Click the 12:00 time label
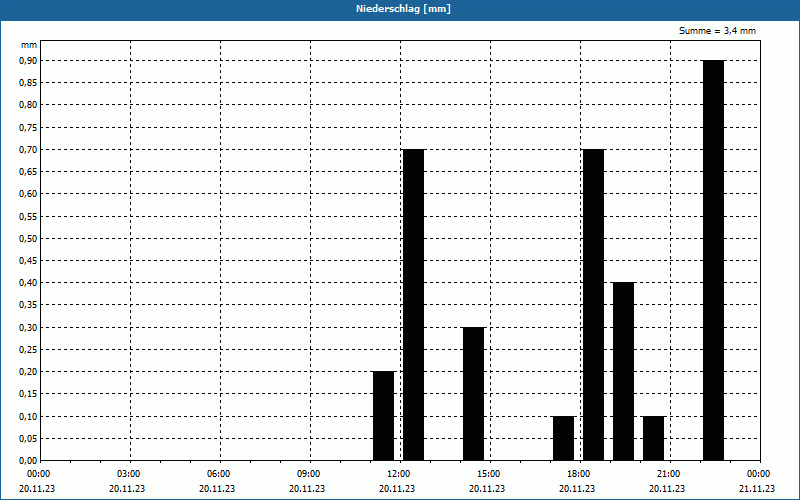Viewport: 800px width, 500px height. 399,474
